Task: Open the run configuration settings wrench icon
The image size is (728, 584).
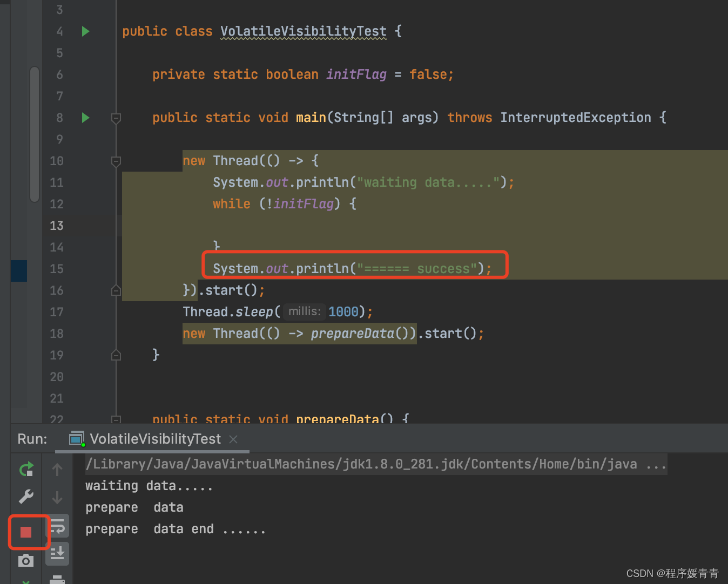Action: 25,496
